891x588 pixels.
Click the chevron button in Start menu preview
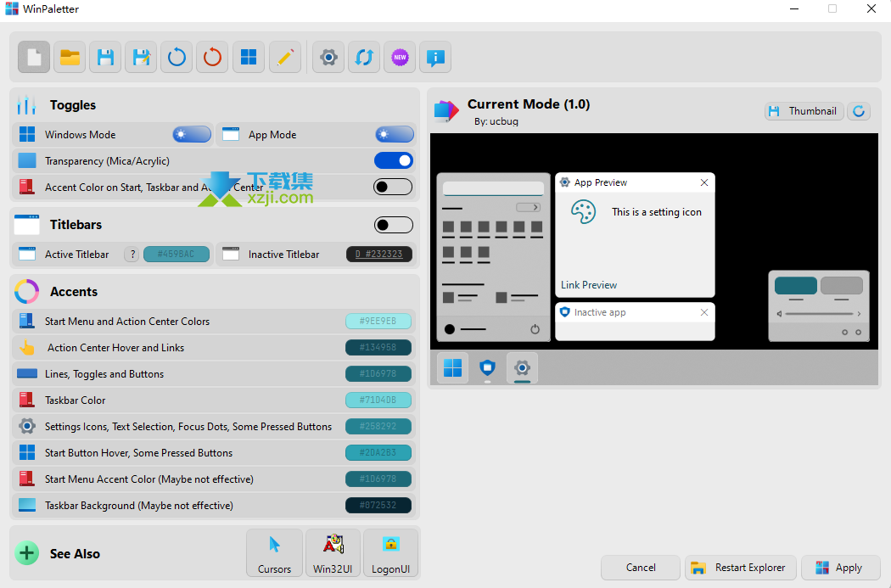[528, 207]
